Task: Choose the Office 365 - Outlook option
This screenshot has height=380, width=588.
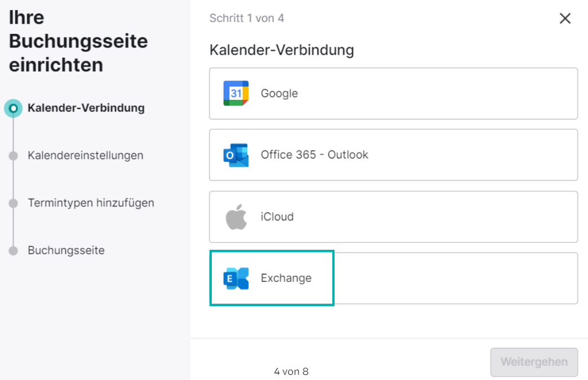Action: point(393,155)
